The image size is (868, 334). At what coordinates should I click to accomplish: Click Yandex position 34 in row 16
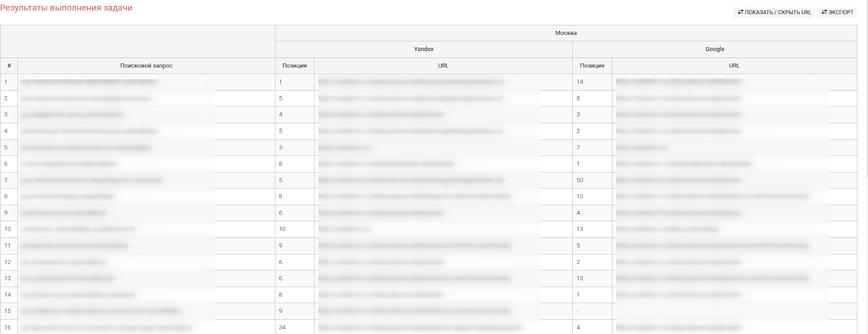coord(282,327)
